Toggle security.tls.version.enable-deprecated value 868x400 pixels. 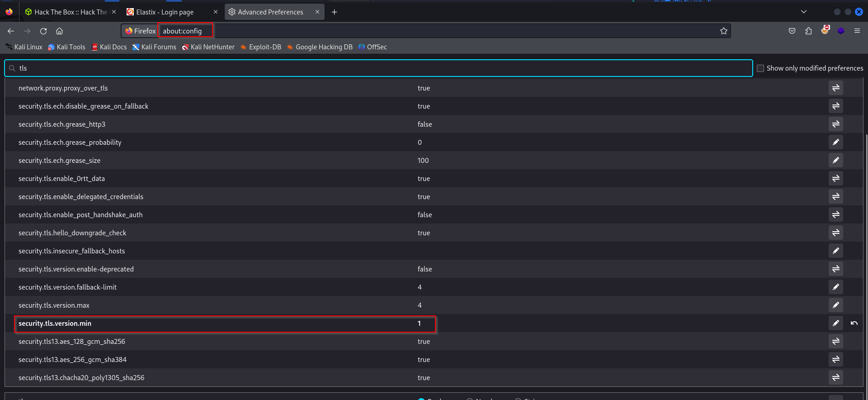(x=835, y=269)
